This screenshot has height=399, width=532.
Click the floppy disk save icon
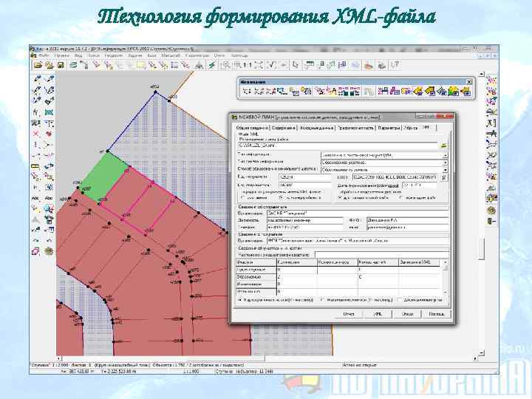[61, 65]
